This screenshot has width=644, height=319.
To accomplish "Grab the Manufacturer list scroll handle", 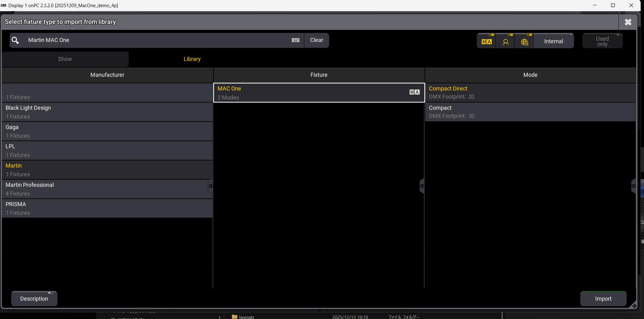I will point(210,186).
